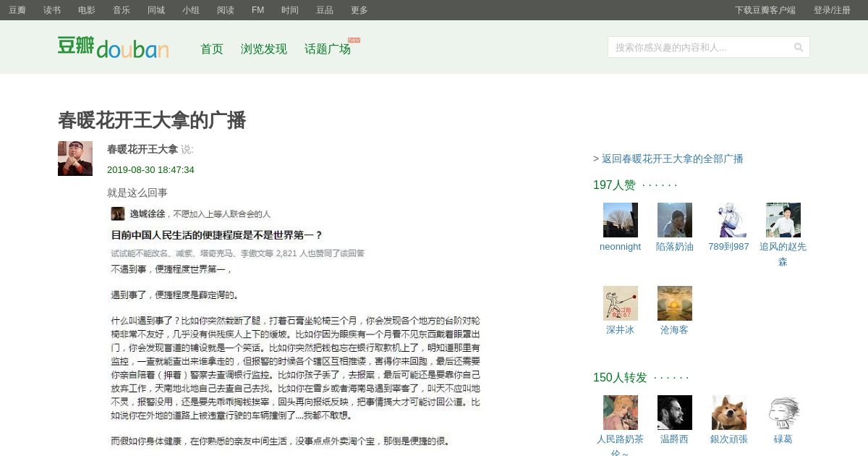Click 返回春暖花开王大拿的全部广播 link
This screenshot has width=868, height=456.
673,159
